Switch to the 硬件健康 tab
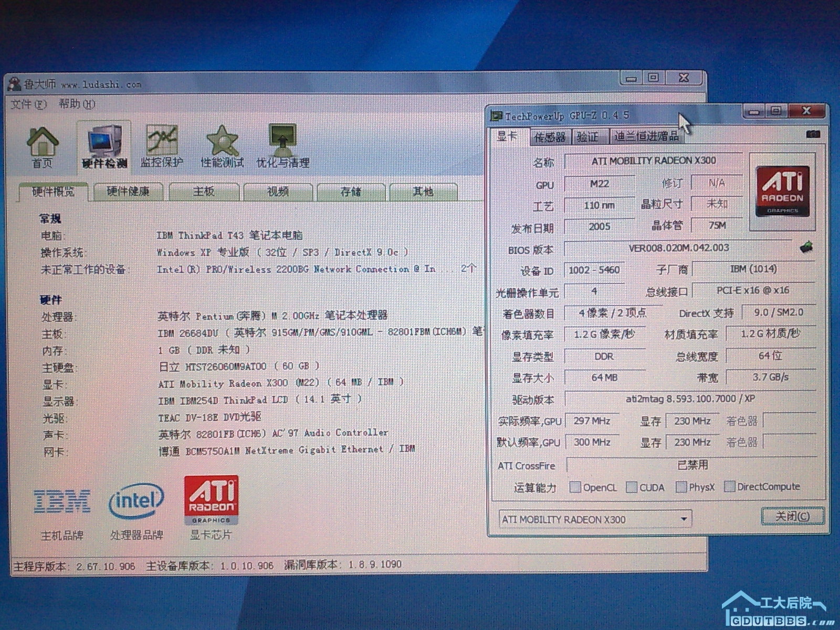 coord(128,192)
